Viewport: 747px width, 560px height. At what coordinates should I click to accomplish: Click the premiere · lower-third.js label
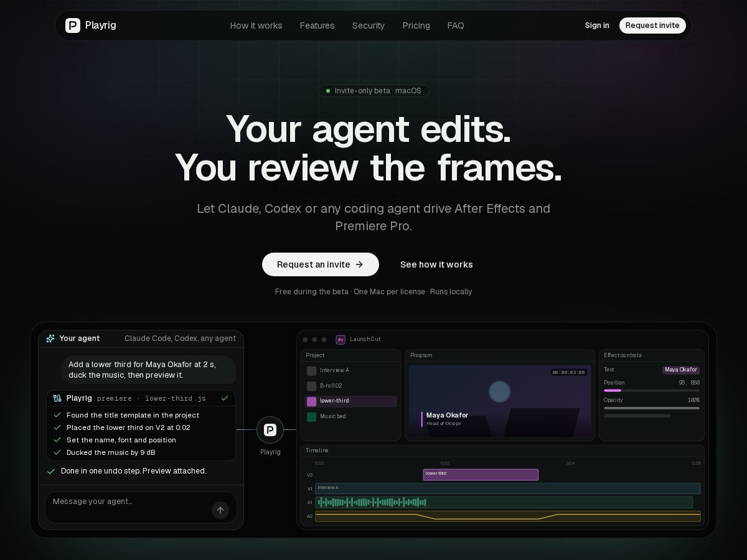coord(151,398)
